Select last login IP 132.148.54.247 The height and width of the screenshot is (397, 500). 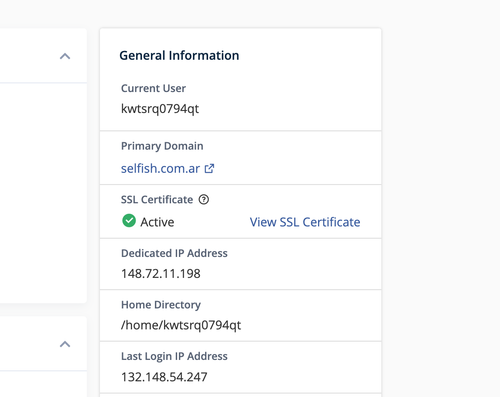(x=164, y=377)
